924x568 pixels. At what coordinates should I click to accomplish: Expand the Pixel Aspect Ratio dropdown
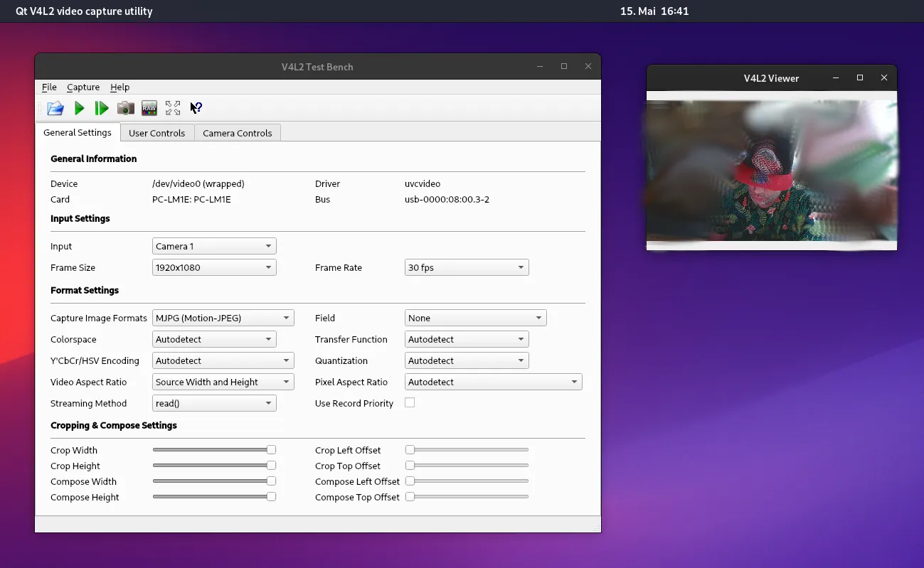pyautogui.click(x=494, y=382)
